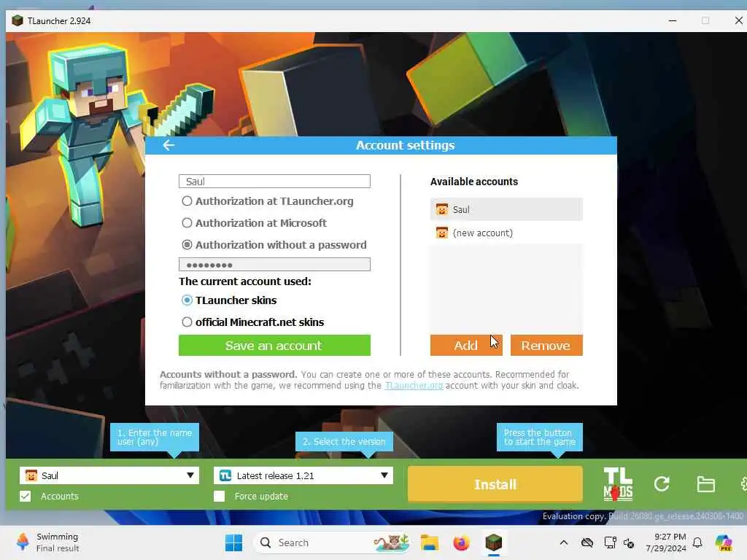This screenshot has width=747, height=560.
Task: Open the game folder icon
Action: (705, 484)
